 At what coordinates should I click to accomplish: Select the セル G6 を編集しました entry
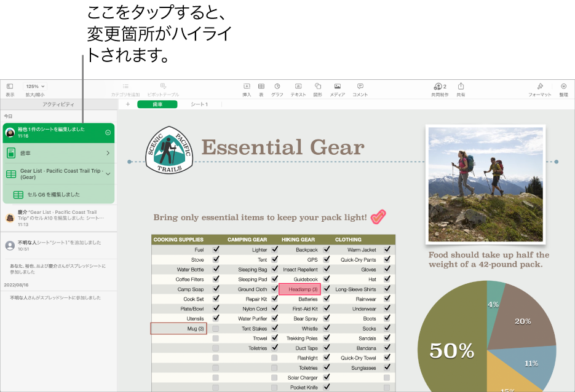[x=58, y=195]
